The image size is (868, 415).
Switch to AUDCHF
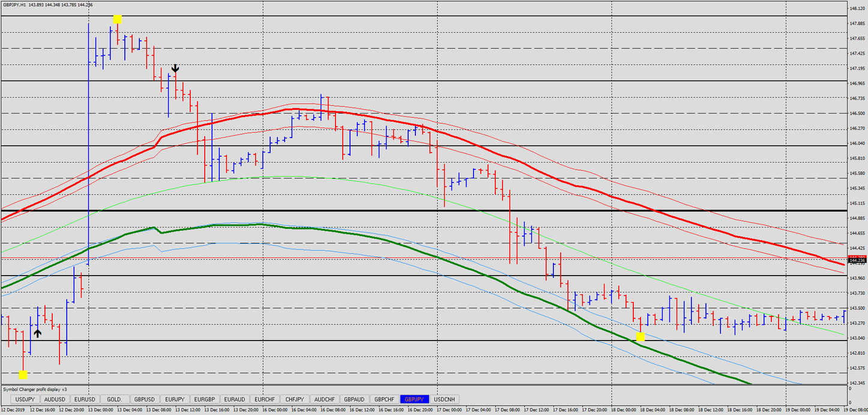point(325,399)
